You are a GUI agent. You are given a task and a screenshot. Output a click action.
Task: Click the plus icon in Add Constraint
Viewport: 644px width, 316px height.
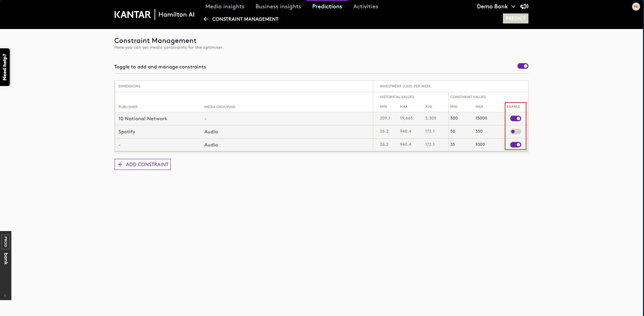pos(120,164)
